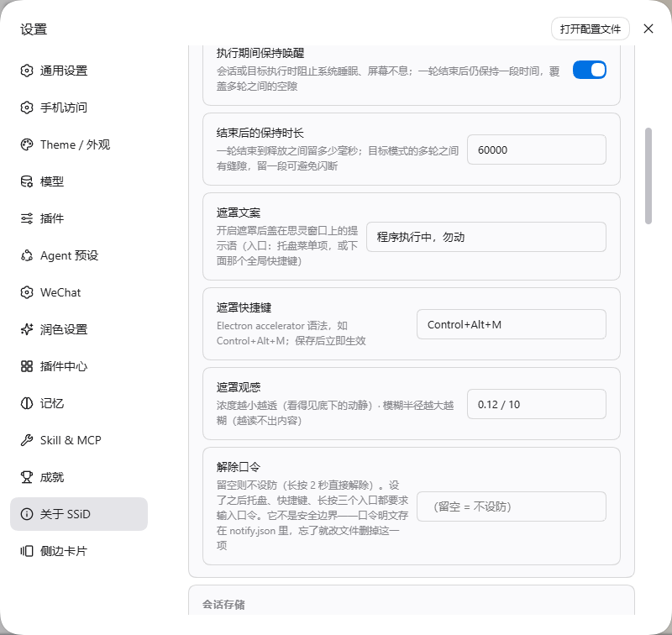Click the settings vertical scrollbar thumb

tap(648, 176)
